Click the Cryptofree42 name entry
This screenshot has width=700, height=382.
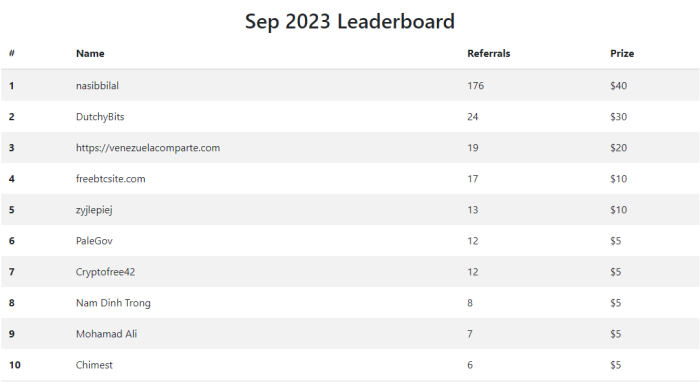(x=105, y=272)
